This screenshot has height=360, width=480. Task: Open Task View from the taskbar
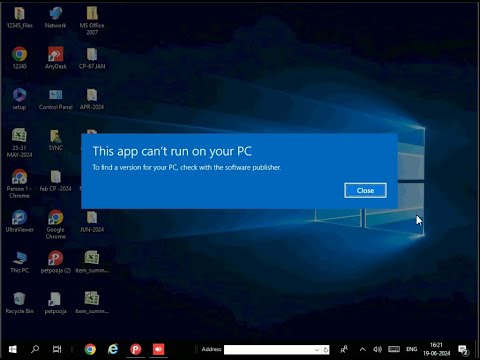pos(57,349)
